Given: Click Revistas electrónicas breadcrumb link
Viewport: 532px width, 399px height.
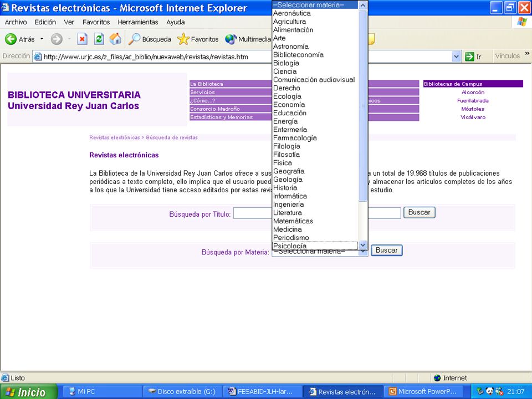Looking at the screenshot, I should tap(115, 137).
